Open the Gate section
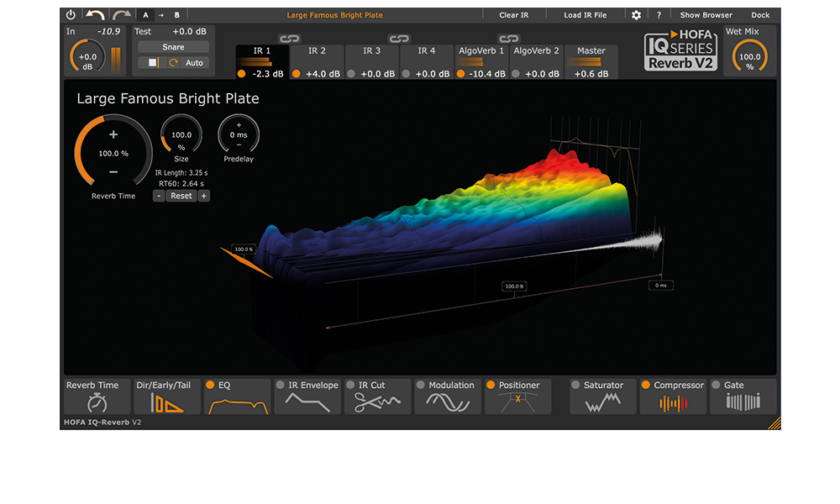The width and height of the screenshot is (840, 504). [743, 396]
